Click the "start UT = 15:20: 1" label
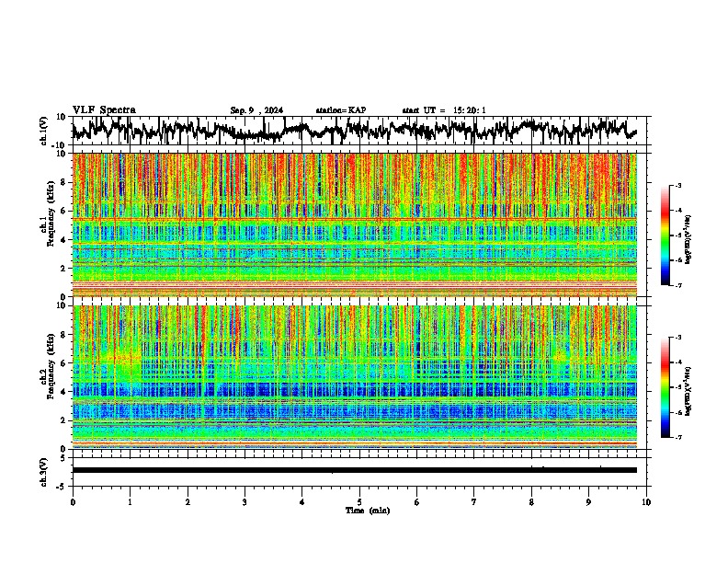This screenshot has height=563, width=728. coord(444,110)
